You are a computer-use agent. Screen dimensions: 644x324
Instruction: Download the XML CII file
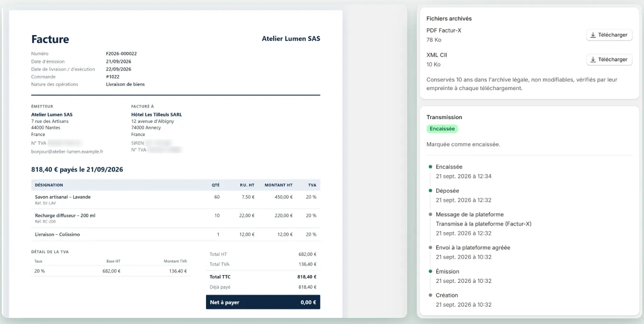click(609, 60)
